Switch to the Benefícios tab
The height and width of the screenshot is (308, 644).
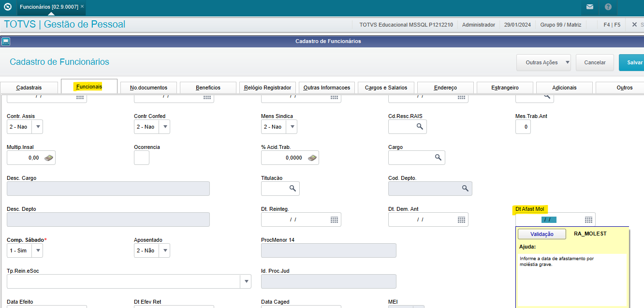pyautogui.click(x=208, y=88)
